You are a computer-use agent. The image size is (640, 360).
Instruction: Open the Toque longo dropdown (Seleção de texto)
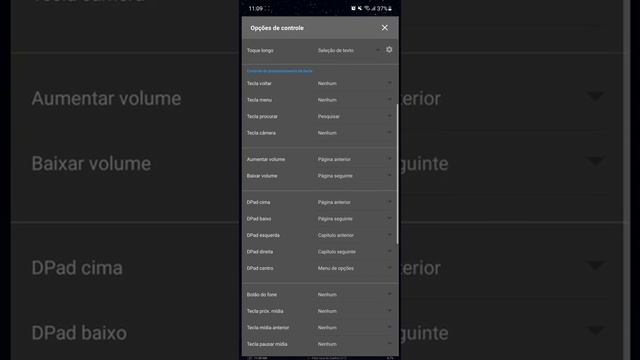coord(349,50)
